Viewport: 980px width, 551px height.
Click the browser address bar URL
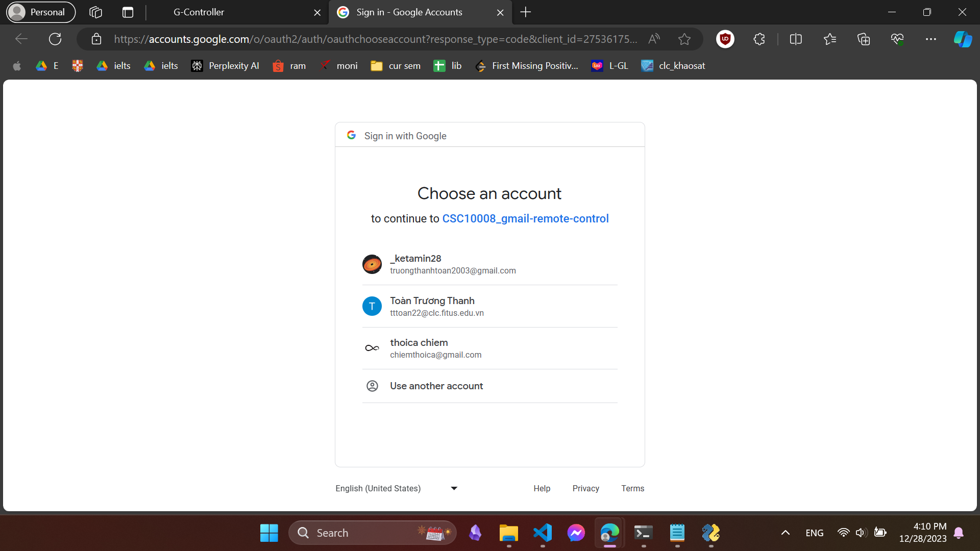tap(375, 39)
